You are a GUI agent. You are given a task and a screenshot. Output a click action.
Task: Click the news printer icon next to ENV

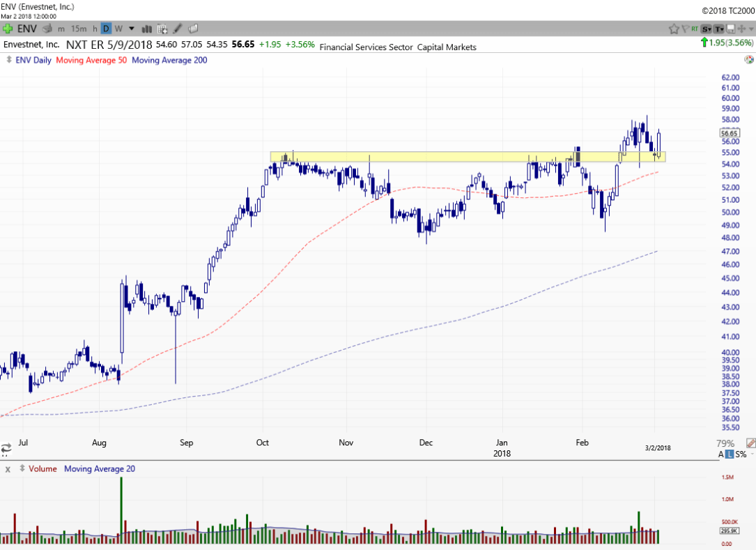coord(47,29)
